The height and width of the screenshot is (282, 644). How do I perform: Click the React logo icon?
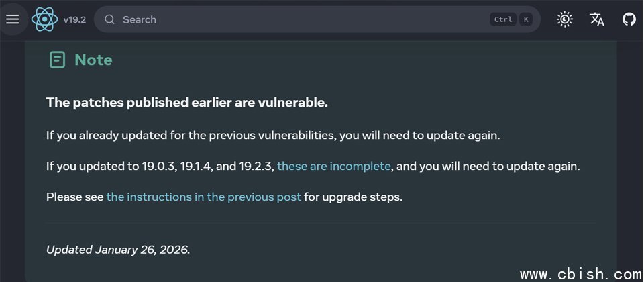[44, 19]
